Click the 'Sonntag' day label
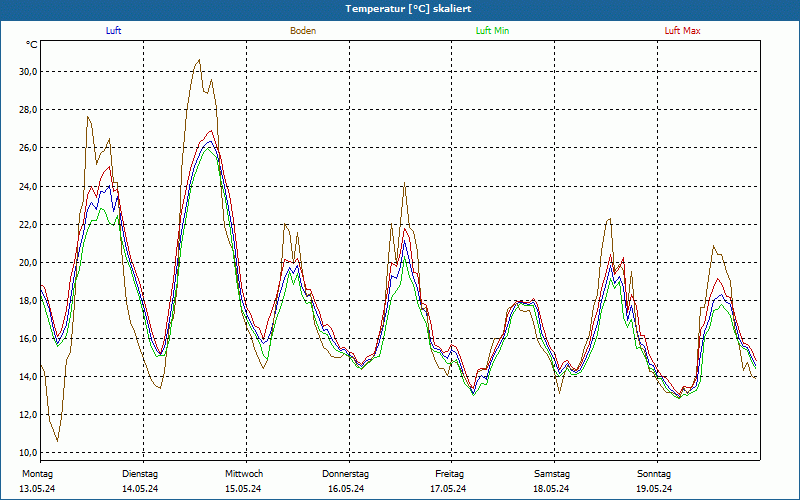This screenshot has width=800, height=500. tap(654, 474)
